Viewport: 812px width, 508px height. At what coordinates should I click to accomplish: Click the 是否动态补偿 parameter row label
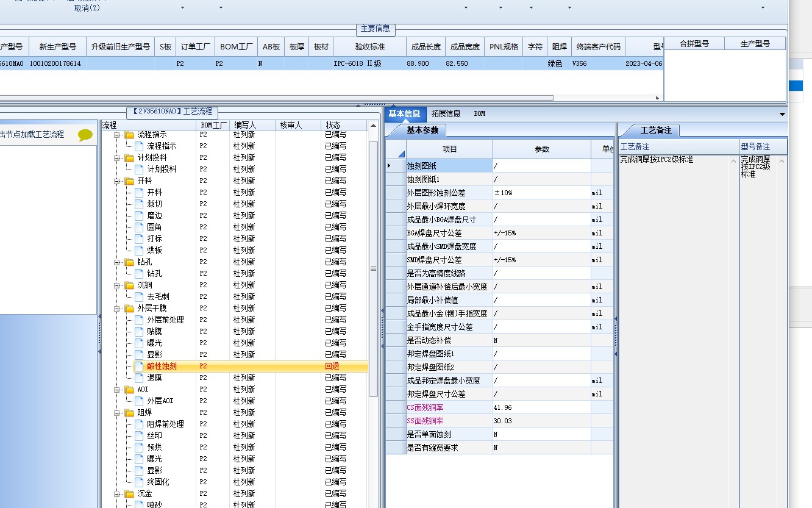[429, 340]
